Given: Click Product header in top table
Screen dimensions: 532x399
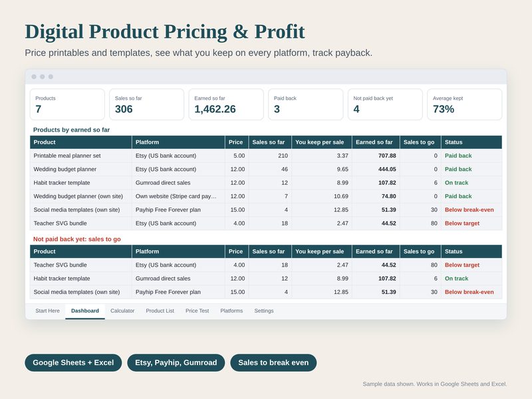Looking at the screenshot, I should [80, 142].
